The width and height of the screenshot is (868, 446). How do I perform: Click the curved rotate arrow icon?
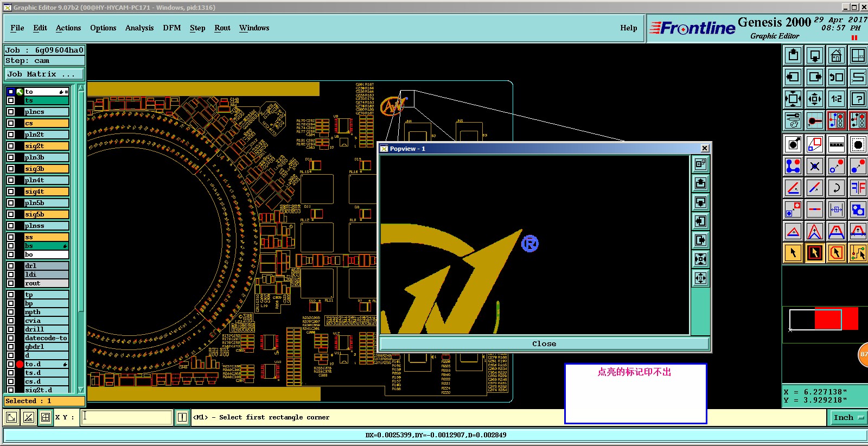click(836, 188)
